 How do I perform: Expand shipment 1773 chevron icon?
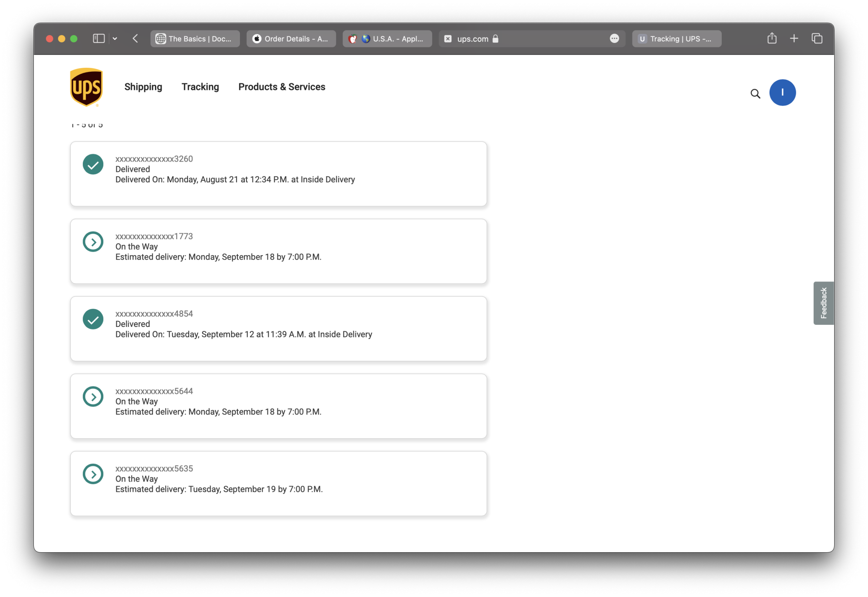(x=93, y=242)
